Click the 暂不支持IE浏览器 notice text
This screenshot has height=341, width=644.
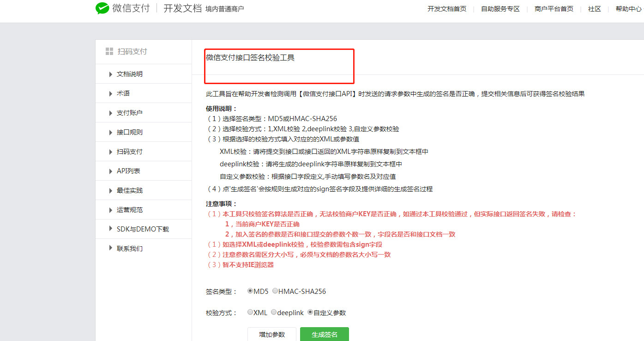[x=248, y=265]
